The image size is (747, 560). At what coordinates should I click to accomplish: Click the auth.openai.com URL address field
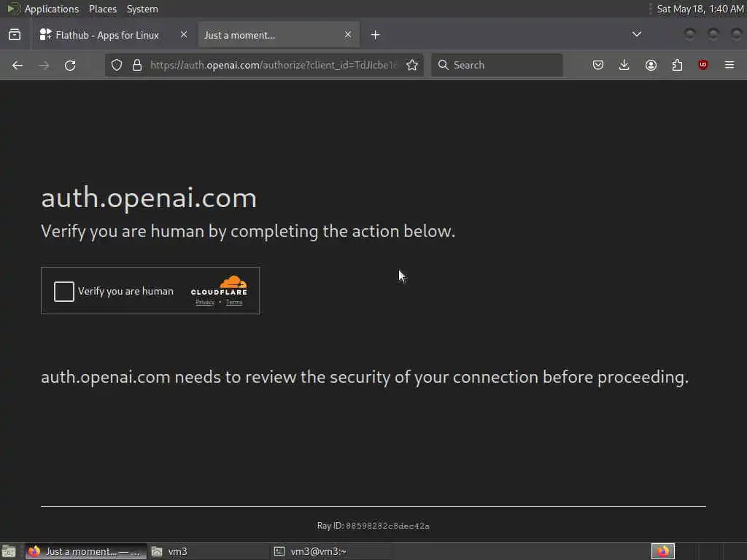pyautogui.click(x=273, y=65)
